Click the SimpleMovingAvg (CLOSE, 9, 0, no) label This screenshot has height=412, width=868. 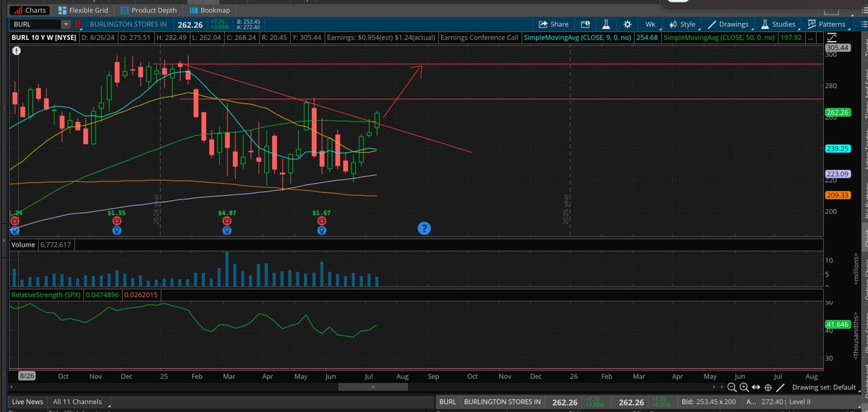(x=579, y=37)
